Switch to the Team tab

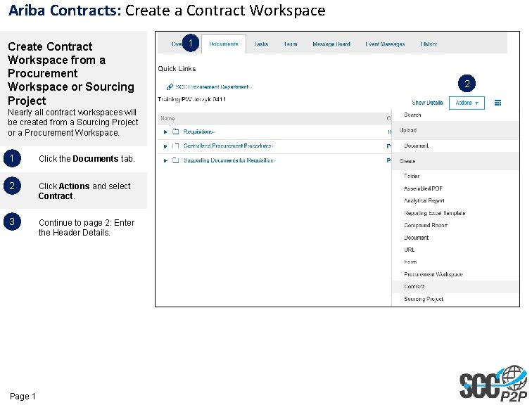pos(291,44)
